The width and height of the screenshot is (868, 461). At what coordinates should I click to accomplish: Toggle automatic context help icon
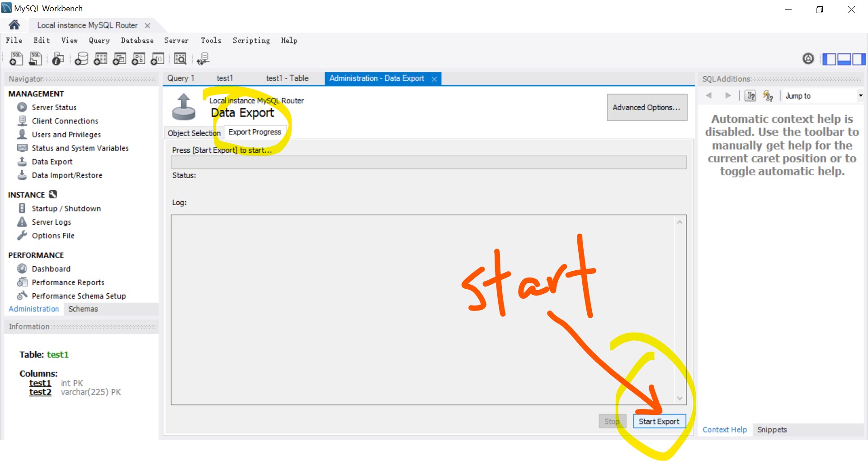click(x=768, y=95)
